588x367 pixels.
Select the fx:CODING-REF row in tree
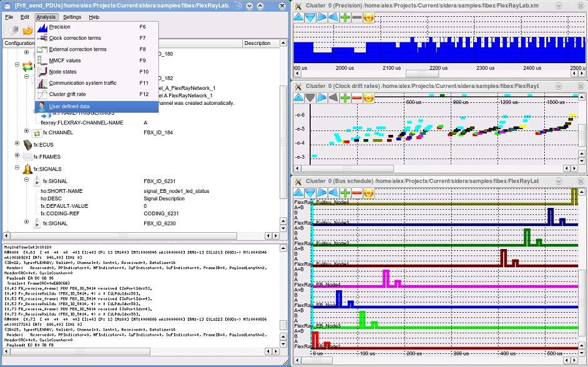[x=140, y=213]
